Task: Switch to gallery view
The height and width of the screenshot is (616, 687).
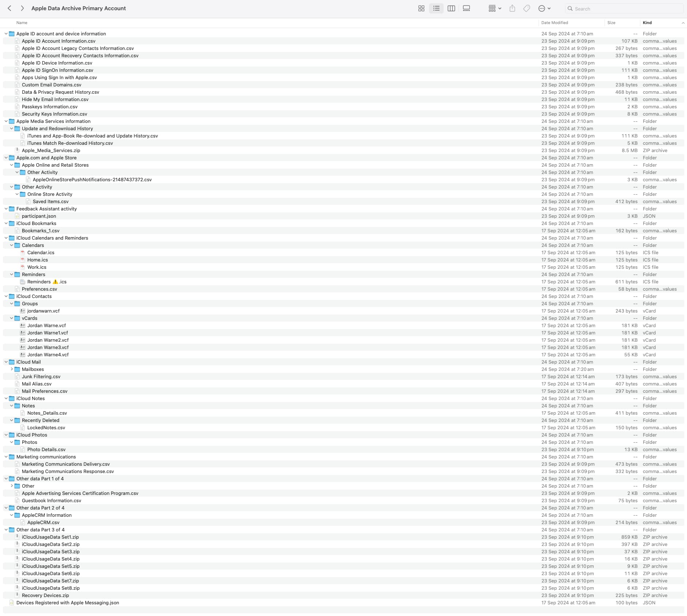Action: click(x=466, y=8)
